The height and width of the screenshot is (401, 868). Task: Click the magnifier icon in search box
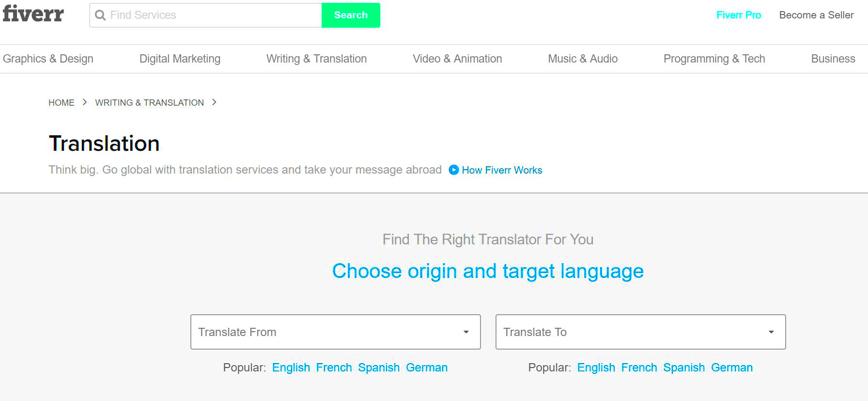tap(100, 16)
